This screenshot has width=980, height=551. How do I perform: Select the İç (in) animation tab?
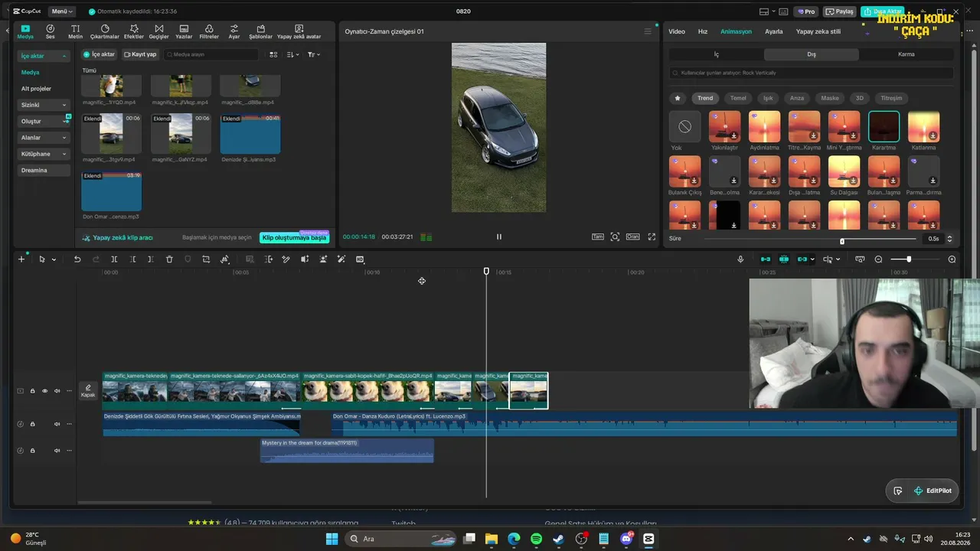[717, 54]
